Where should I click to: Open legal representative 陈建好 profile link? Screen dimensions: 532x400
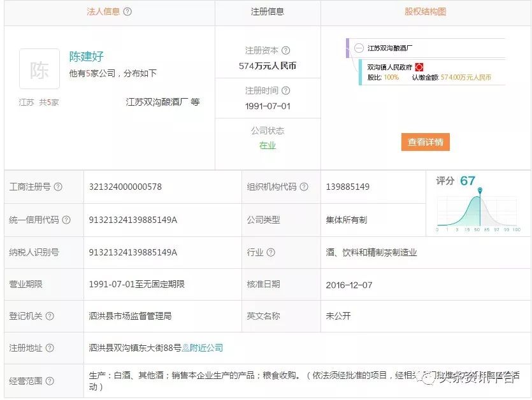(87, 57)
